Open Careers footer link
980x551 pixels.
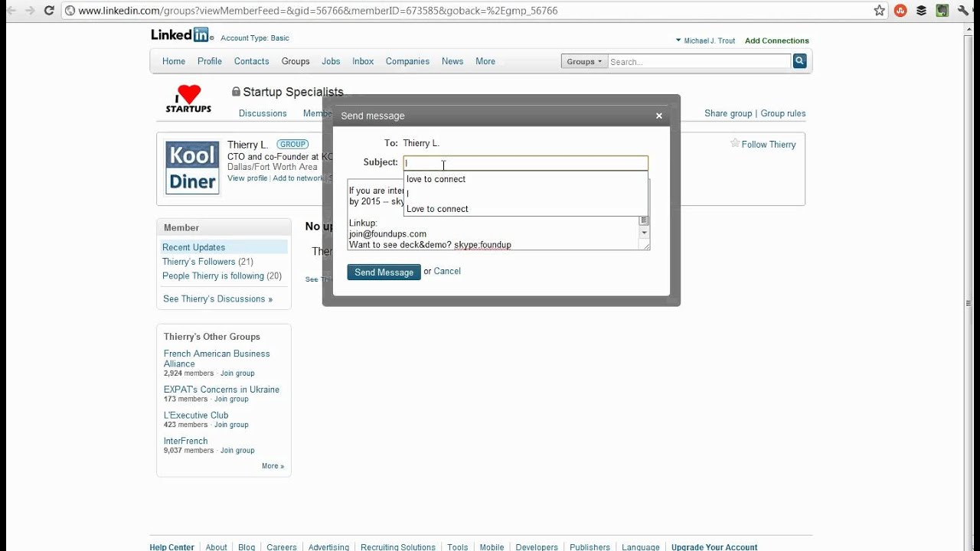point(282,547)
